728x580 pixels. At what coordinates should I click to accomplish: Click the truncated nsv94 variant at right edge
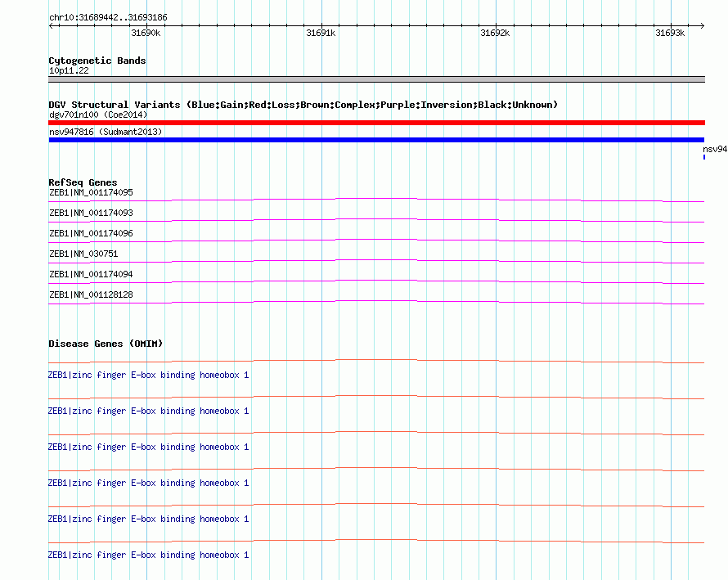point(714,150)
